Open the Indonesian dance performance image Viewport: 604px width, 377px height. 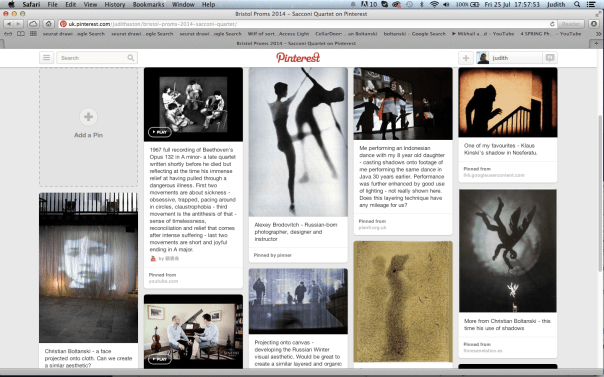tap(403, 104)
